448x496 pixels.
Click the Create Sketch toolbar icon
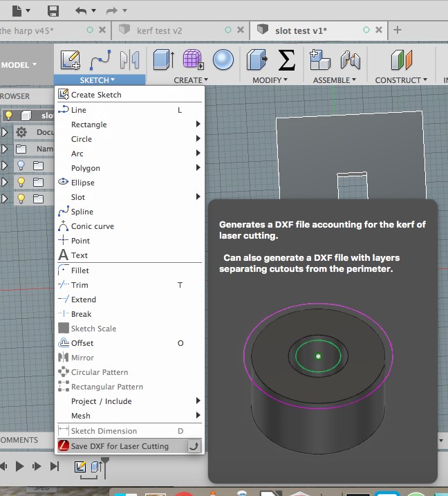tap(71, 59)
